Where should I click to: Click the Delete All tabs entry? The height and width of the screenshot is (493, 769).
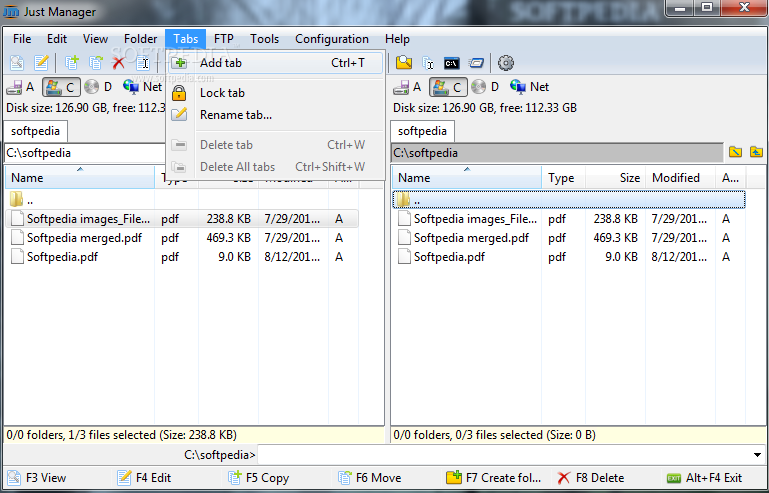[x=275, y=167]
